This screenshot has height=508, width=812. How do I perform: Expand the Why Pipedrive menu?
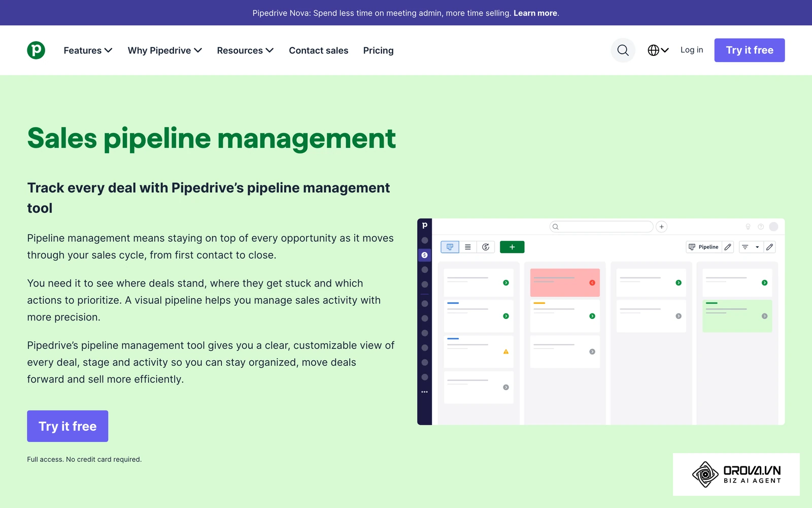click(x=165, y=50)
